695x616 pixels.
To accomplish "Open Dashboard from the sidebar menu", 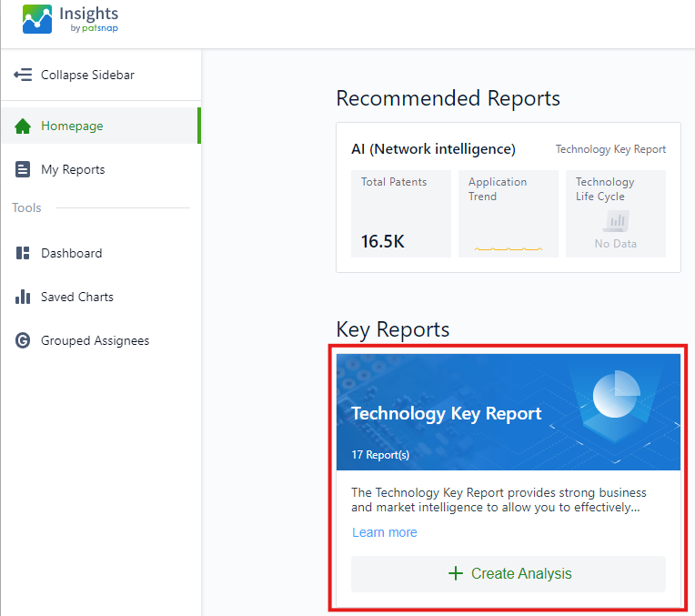I will click(x=71, y=254).
